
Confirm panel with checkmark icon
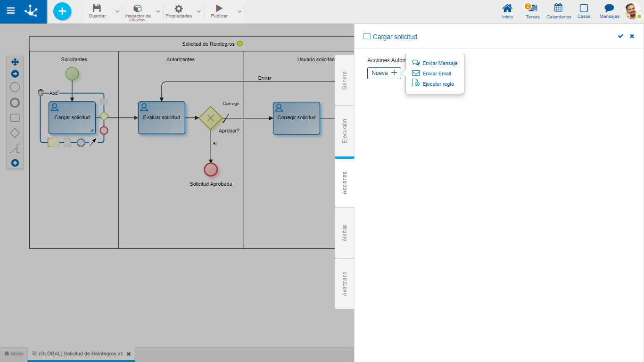click(x=620, y=36)
